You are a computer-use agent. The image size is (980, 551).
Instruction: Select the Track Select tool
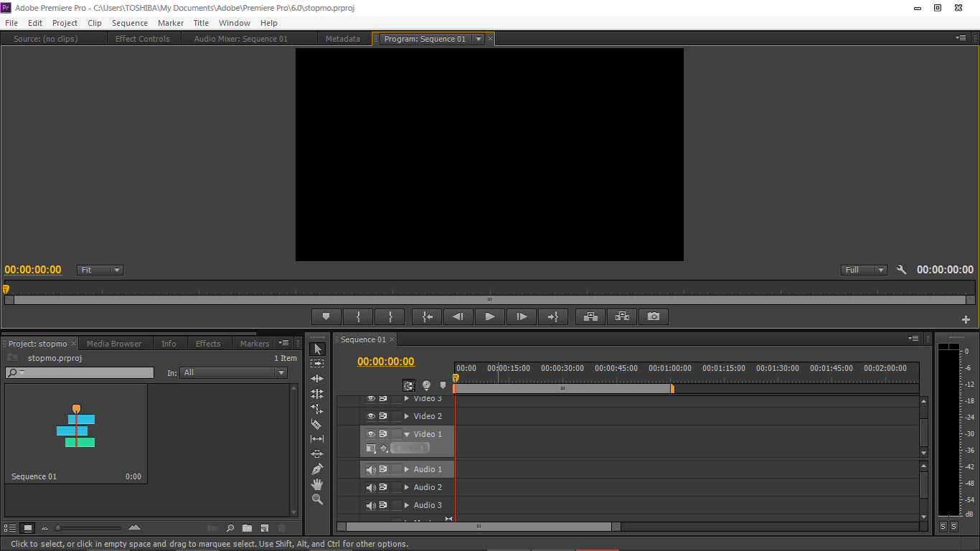(x=317, y=364)
